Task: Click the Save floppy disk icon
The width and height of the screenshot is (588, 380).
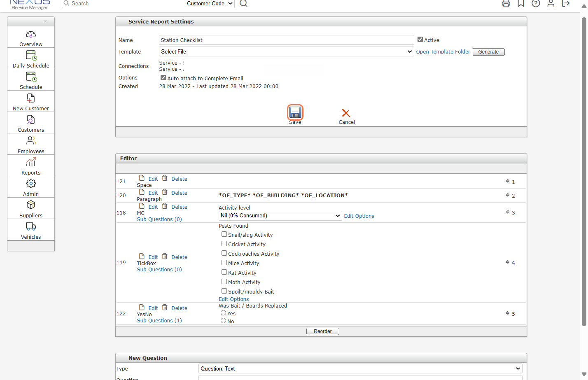Action: point(295,112)
